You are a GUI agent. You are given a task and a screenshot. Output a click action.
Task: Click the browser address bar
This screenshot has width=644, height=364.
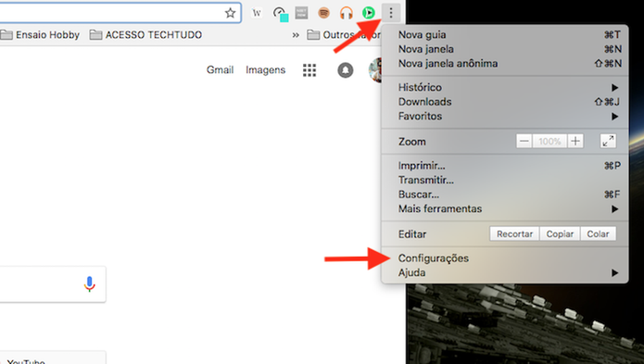(x=120, y=13)
